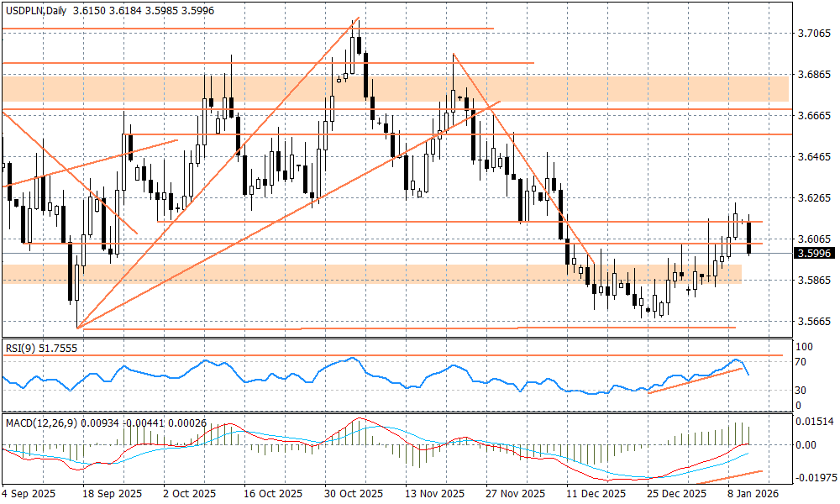Click the current price tag 3.5996
The height and width of the screenshot is (504, 840).
point(814,253)
